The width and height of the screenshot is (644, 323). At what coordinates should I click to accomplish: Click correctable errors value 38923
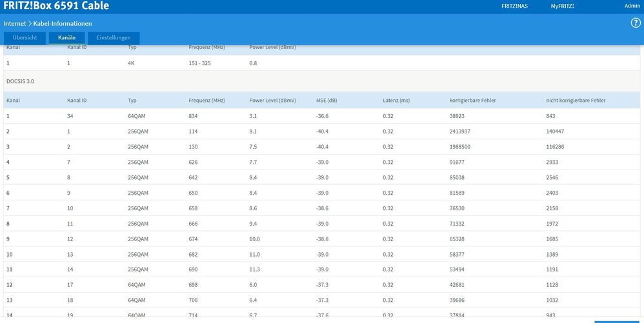457,116
